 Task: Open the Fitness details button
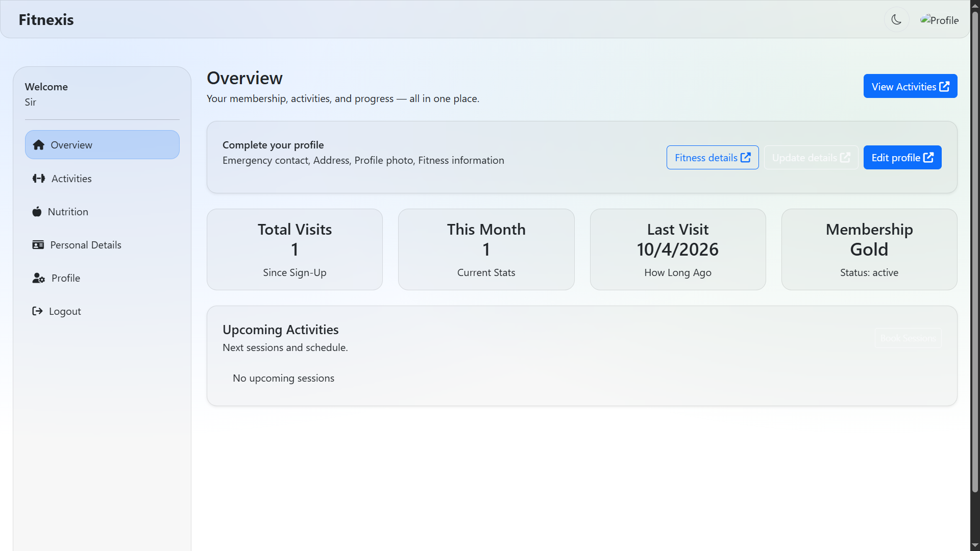(x=713, y=158)
